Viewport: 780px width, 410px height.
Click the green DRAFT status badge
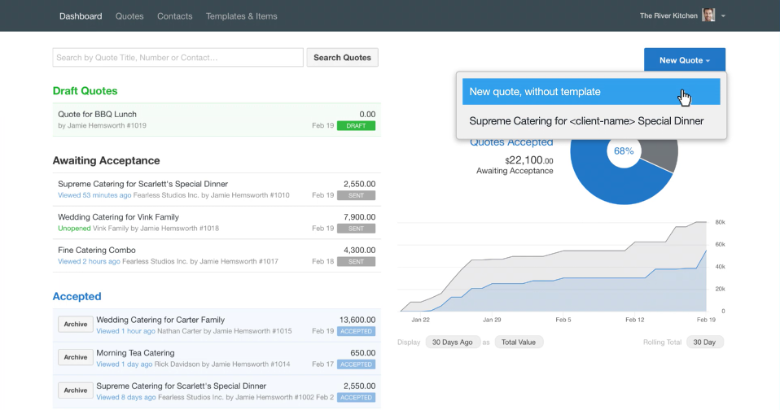pos(356,126)
